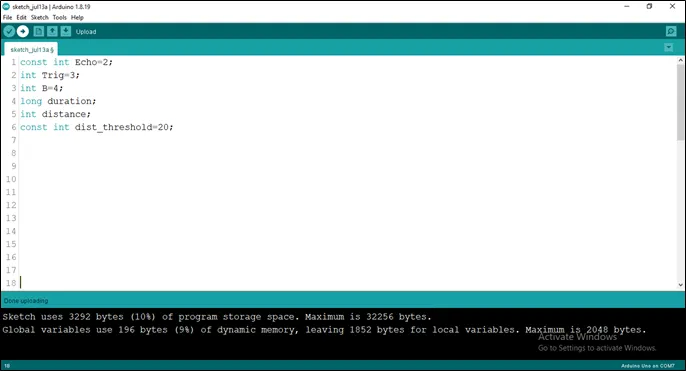The image size is (686, 371).
Task: Click the 'Done uploading' status message
Action: (x=26, y=301)
